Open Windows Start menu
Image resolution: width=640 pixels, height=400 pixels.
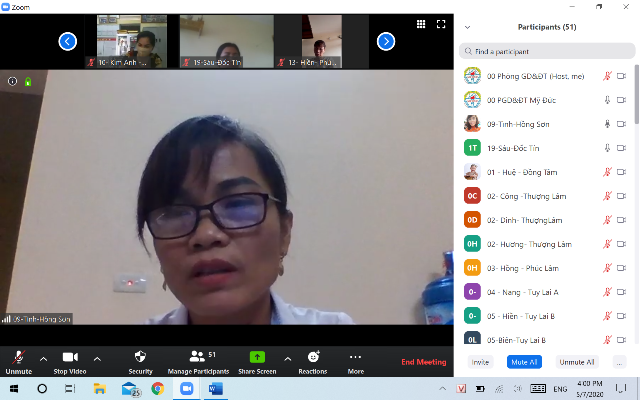coord(14,389)
